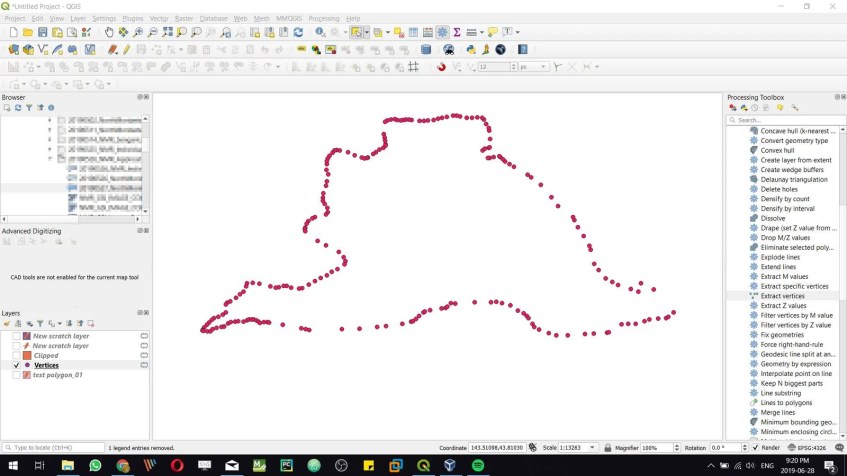Viewport: 847px width, 476px height.
Task: Open the px units dropdown
Action: 543,67
